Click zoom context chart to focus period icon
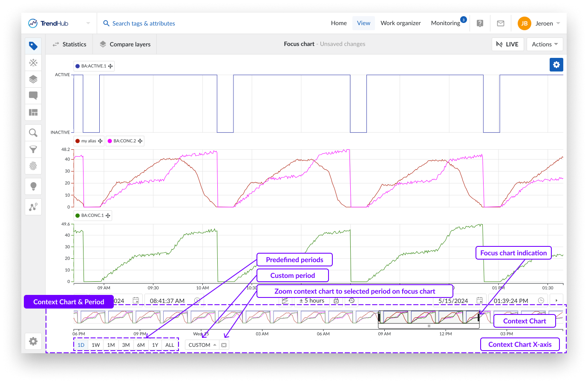Screen dimensions: 588x383 224,345
